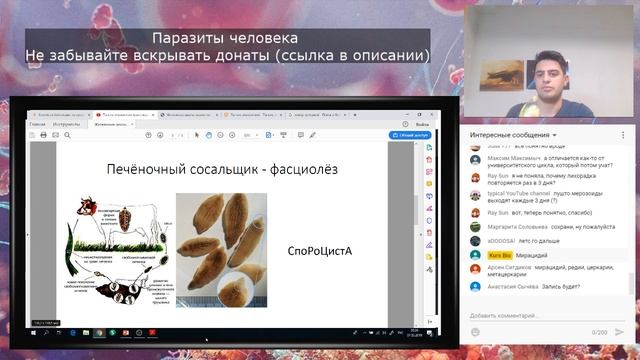Click Kura Bio's highlighted username badge

point(500,255)
